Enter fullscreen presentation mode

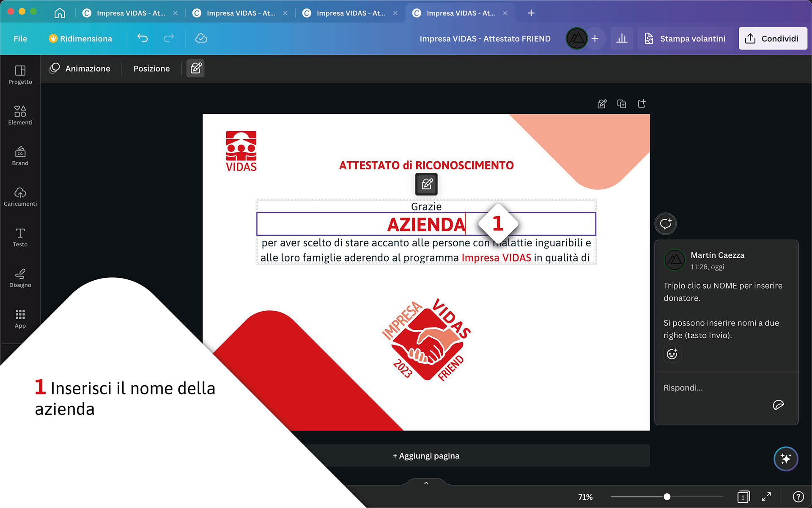click(x=766, y=497)
